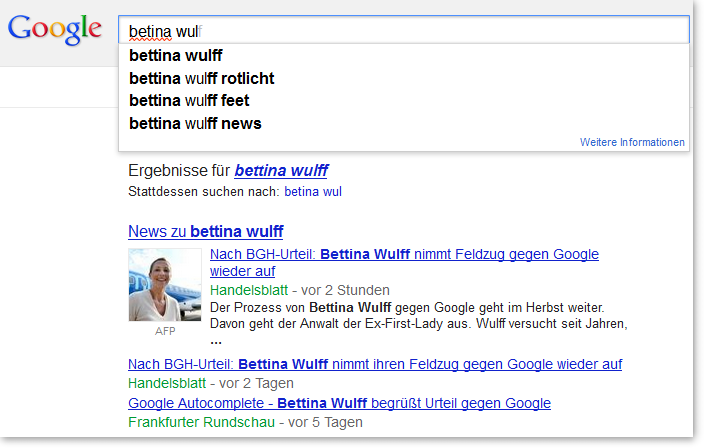Click the ellipsis after the news snippet

point(216,342)
